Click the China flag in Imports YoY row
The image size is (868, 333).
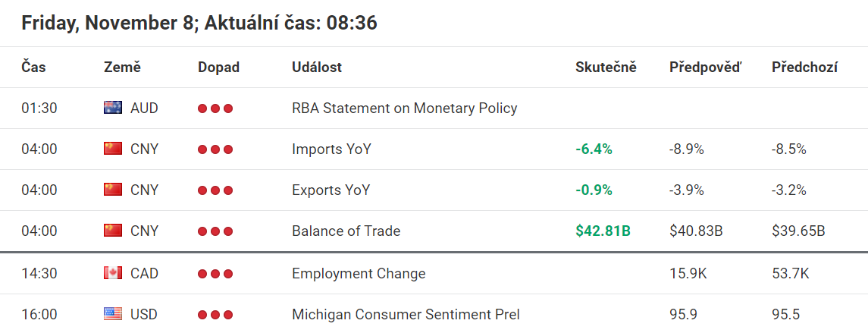[x=112, y=149]
